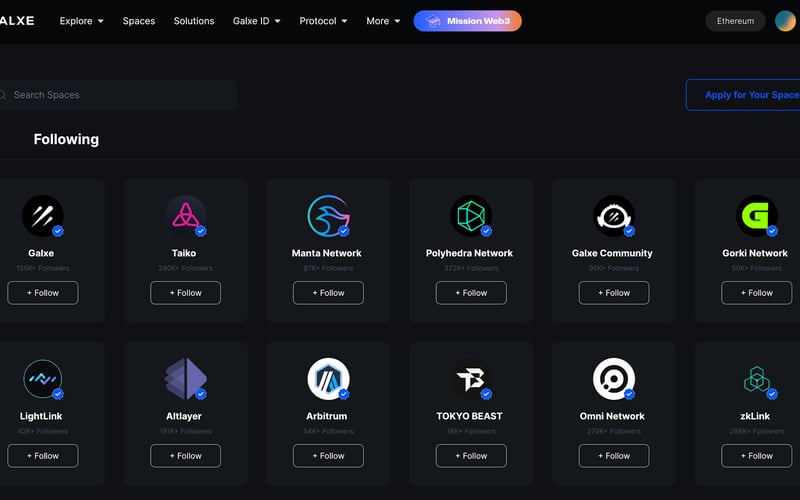Click the Gorki Network name text

[755, 253]
